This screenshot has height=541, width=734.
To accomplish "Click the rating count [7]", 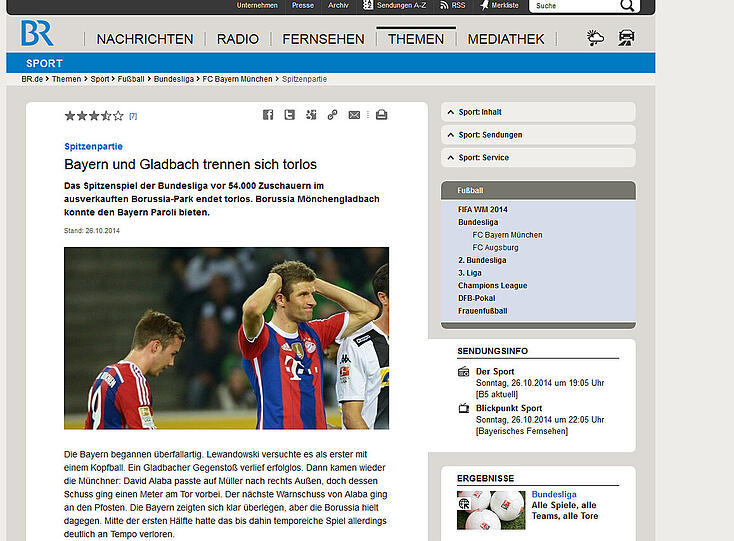I will click(133, 116).
